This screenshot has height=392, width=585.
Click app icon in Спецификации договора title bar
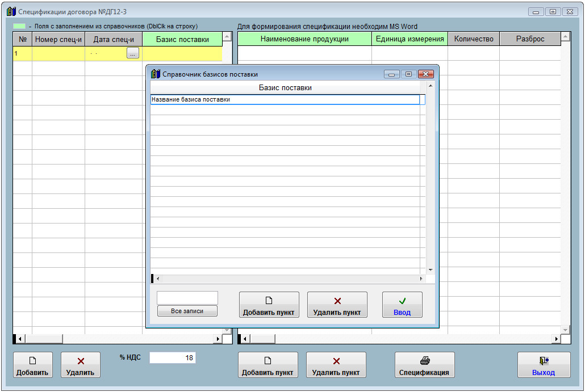tap(11, 11)
